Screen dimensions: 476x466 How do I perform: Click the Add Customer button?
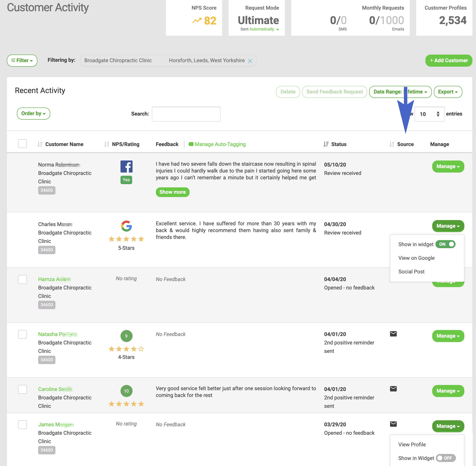point(448,60)
